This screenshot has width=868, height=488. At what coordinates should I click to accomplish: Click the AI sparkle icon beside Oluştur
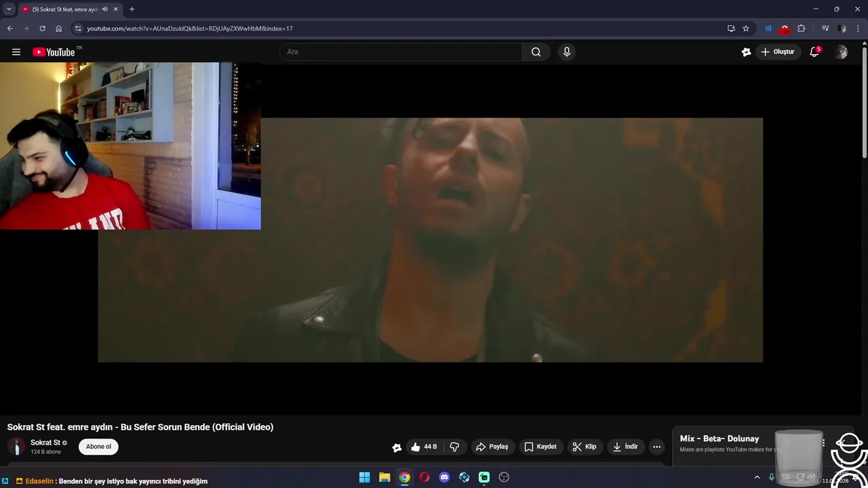(746, 52)
